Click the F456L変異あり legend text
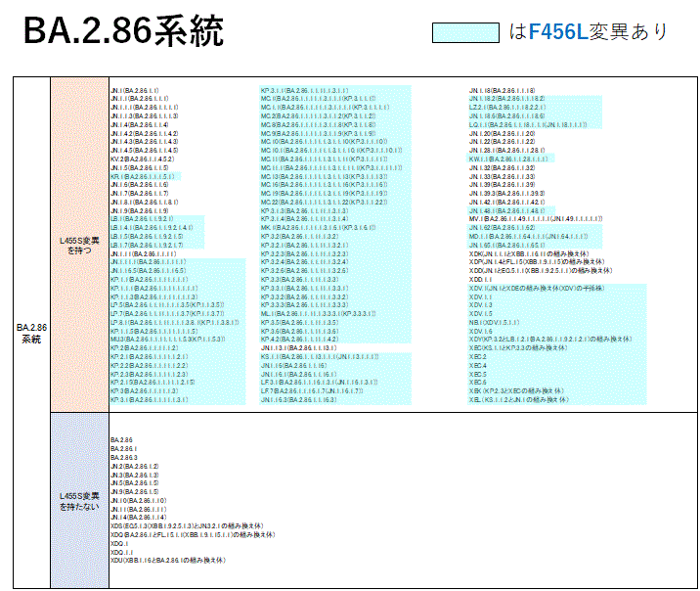Screen dimensions: 700x591 click(590, 33)
